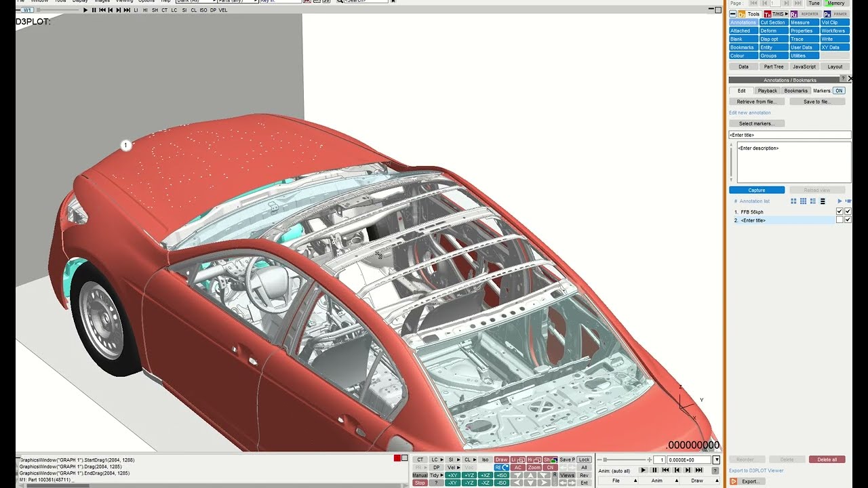The width and height of the screenshot is (868, 488).
Task: Open help for Annotations / Bookmarks panel
Action: [x=843, y=79]
